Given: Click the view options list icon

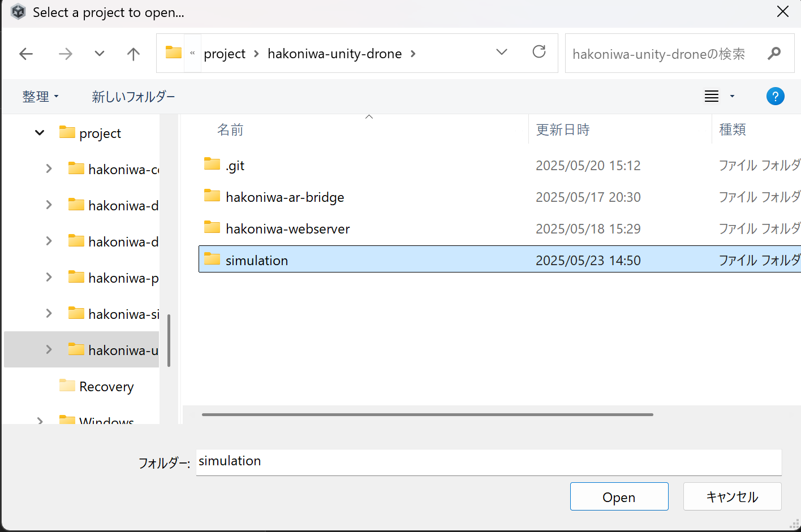Looking at the screenshot, I should 711,96.
